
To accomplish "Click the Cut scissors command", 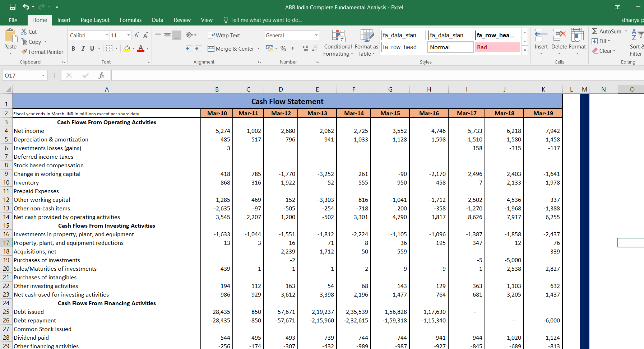I will tap(29, 32).
